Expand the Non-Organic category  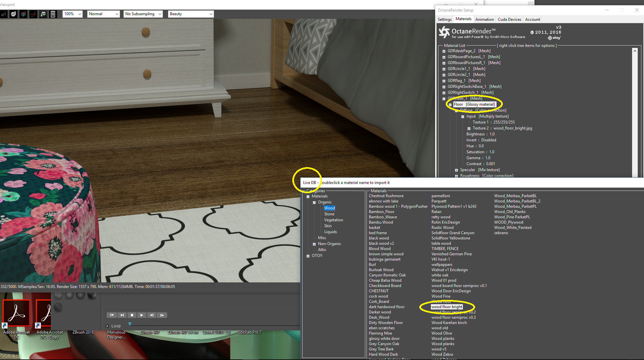pyautogui.click(x=314, y=244)
